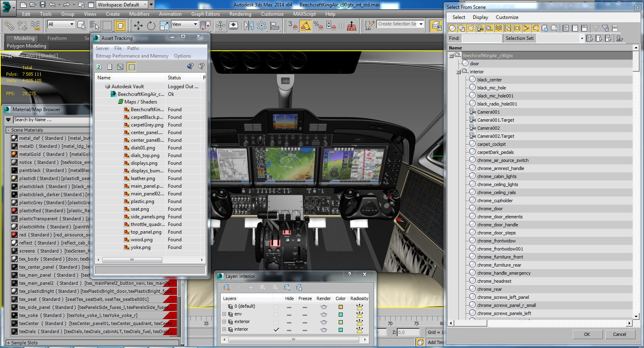Click the Percent Snap toggle icon
This screenshot has height=348, width=644.
318,26
